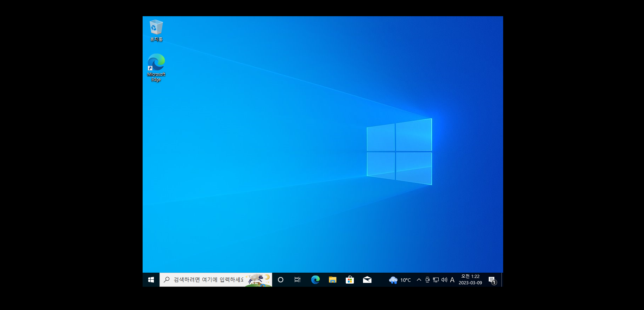Click the taskbar search input field
This screenshot has height=310, width=644.
pos(215,280)
